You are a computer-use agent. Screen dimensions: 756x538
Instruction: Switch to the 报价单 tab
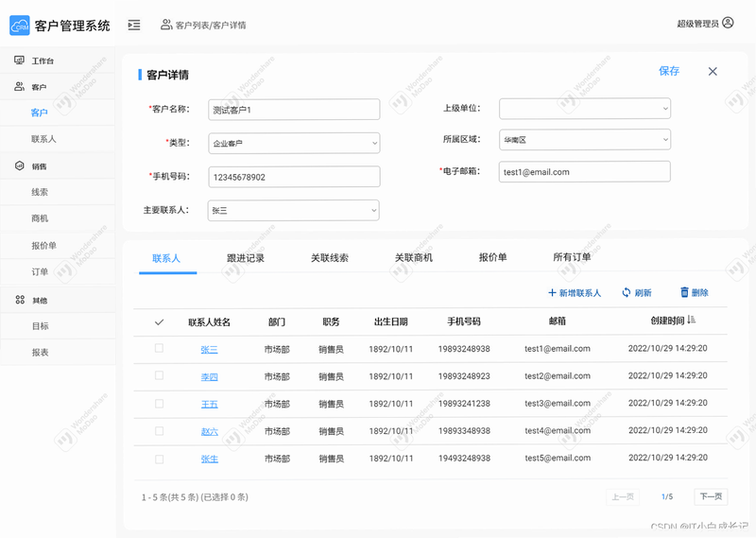pyautogui.click(x=492, y=258)
